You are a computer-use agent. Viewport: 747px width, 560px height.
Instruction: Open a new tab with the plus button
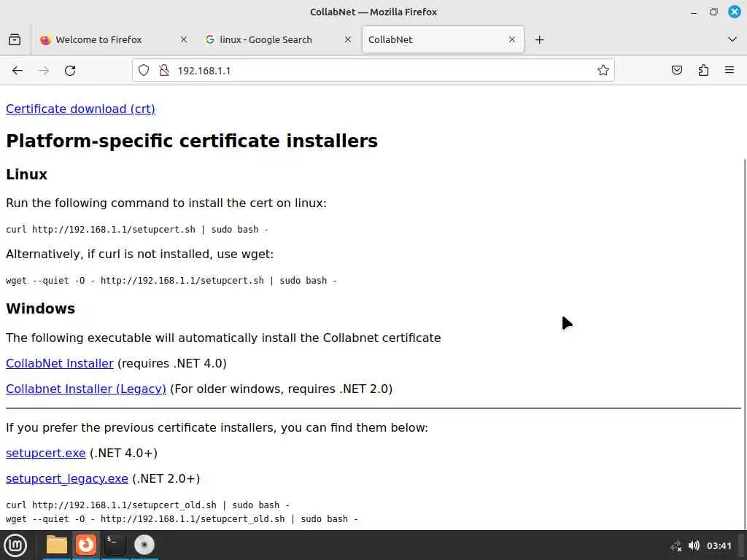539,39
